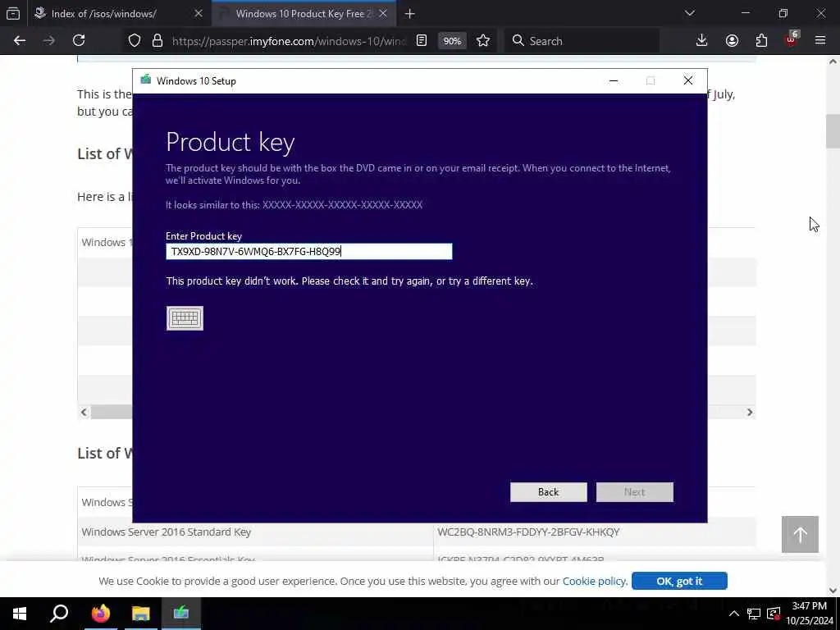Click the 90% zoom level indicator
The image size is (840, 630).
(452, 41)
